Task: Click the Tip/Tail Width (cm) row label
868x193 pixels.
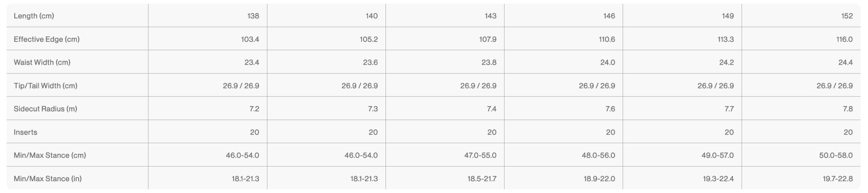Action: (46, 85)
